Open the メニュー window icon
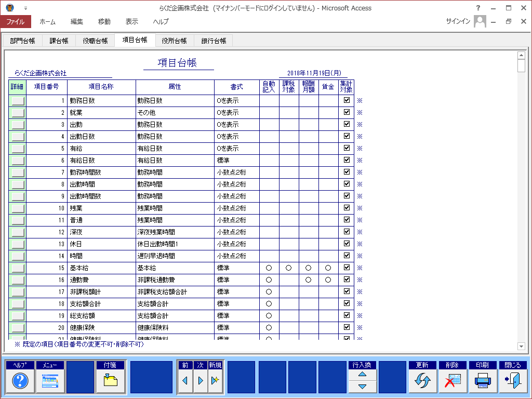Screen dimensions: 532x399 coord(50,381)
